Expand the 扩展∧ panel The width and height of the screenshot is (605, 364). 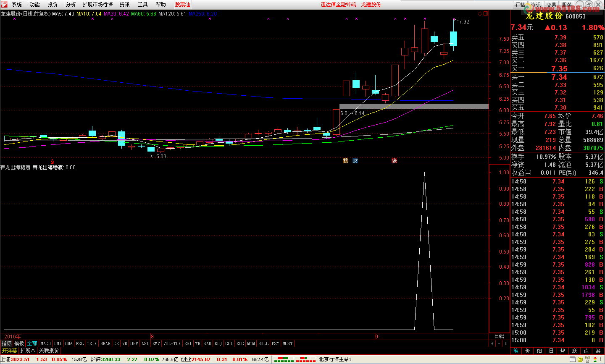click(28, 351)
